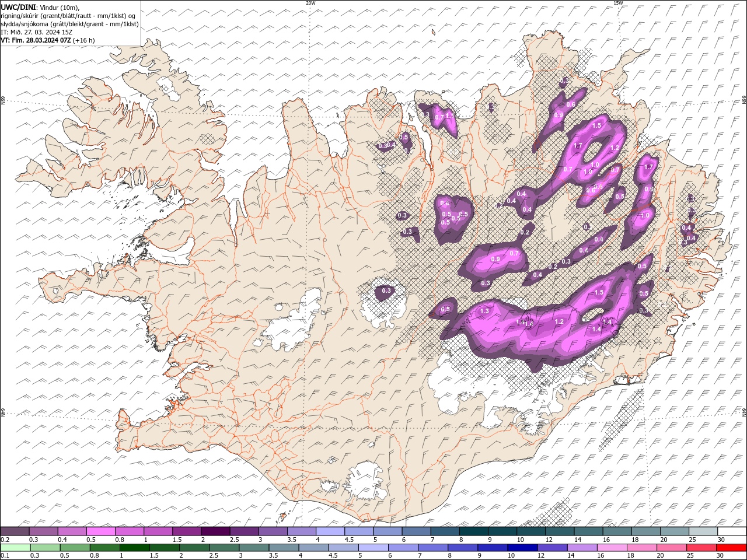Screen dimensions: 747x560
Task: Click the 'rigning/skúrir' legend description line
Action: pos(68,16)
